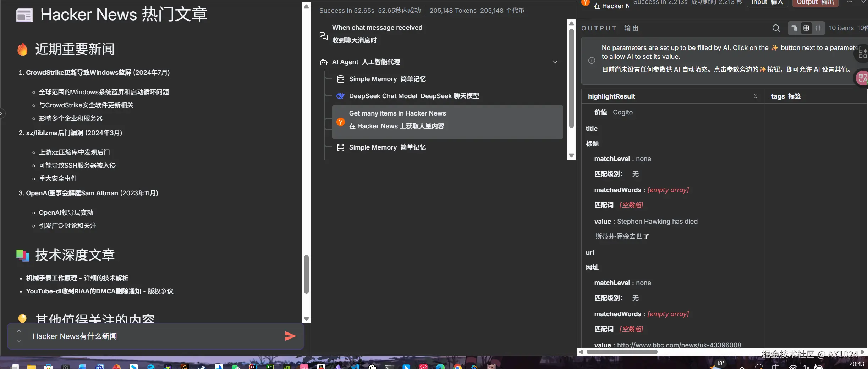Focus the chat message input field
Viewport: 868px width, 369px height.
(x=156, y=336)
